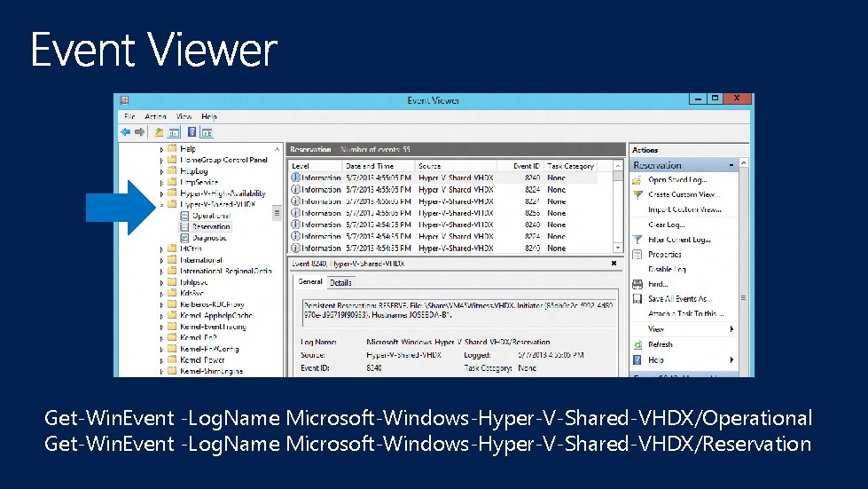This screenshot has height=489, width=868.
Task: Click the Create Custom View funnel icon
Action: [637, 194]
